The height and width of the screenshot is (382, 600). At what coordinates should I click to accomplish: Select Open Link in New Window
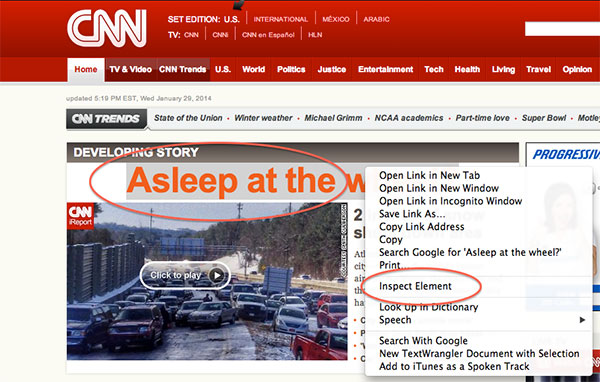point(439,188)
